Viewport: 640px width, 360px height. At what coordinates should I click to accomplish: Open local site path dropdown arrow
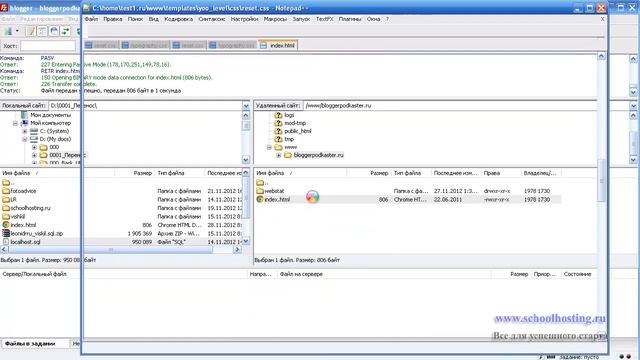click(246, 106)
